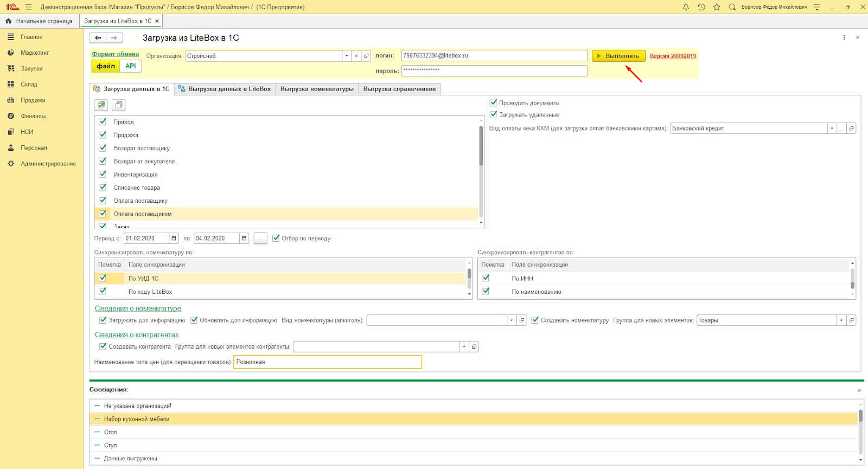Click the period selection ellipsis button
868x469 pixels.
[x=260, y=239]
